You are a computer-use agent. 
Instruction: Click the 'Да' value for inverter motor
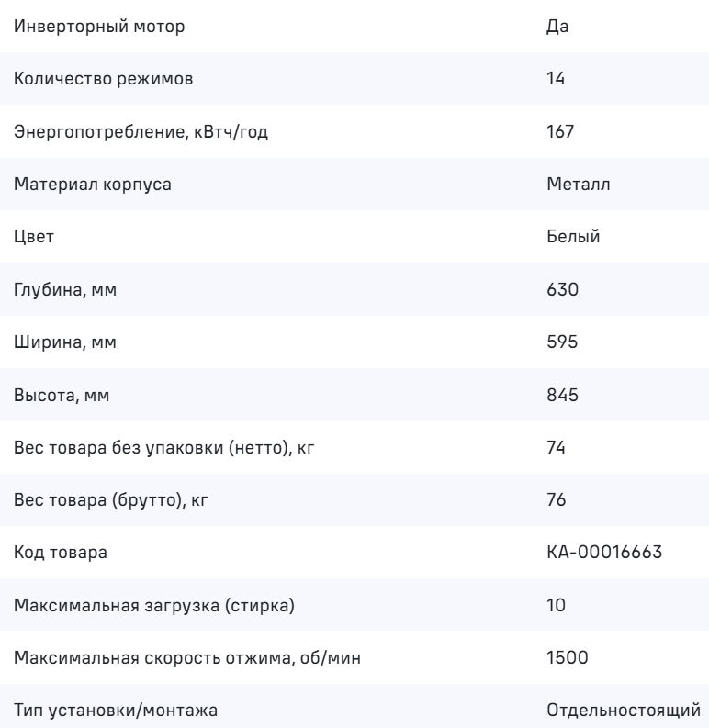click(557, 26)
